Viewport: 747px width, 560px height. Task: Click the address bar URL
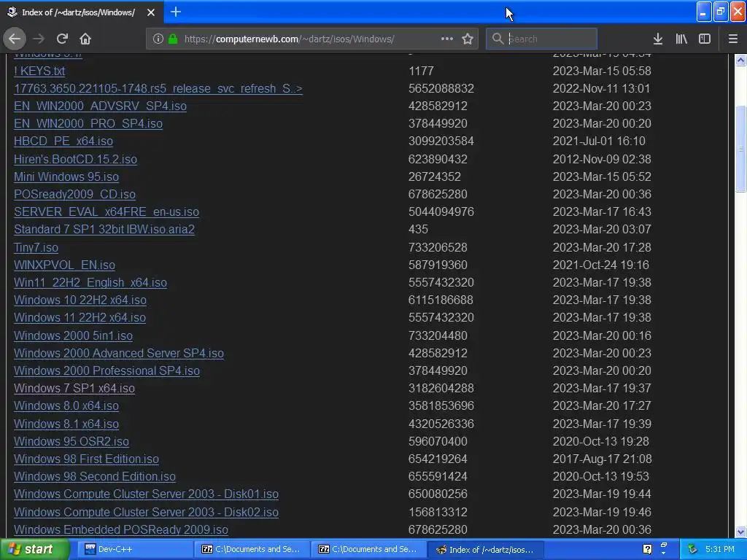289,39
